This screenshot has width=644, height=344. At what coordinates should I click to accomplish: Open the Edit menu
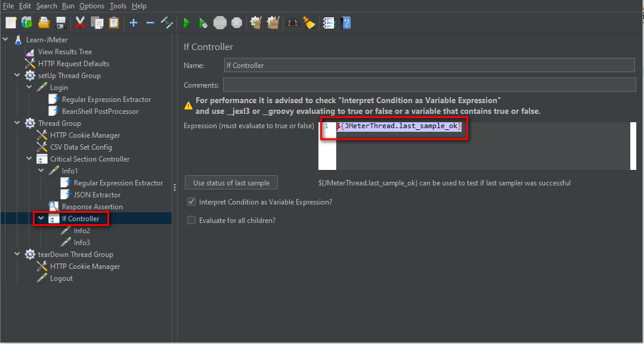25,6
